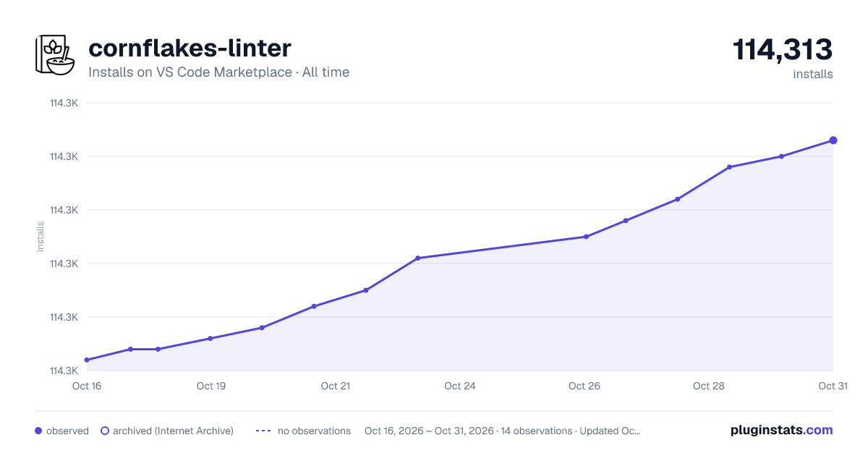Click the 'observed' legend label
This screenshot has height=456, width=868.
(x=67, y=431)
